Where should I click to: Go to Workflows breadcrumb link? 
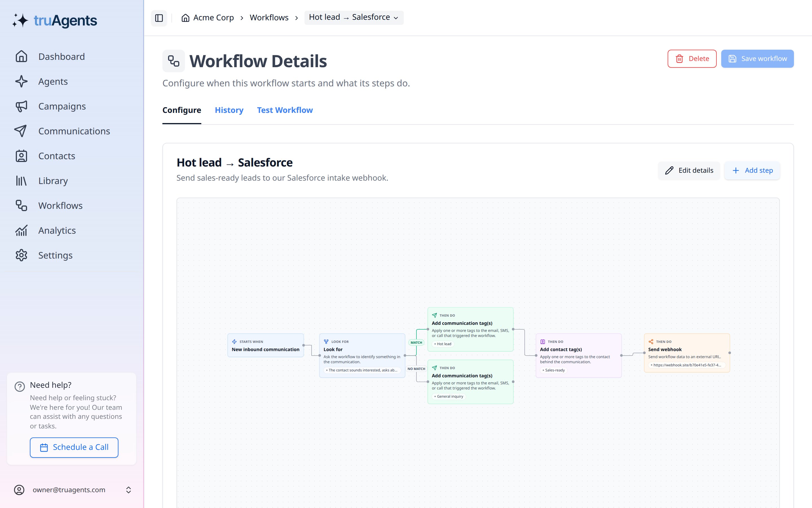(x=269, y=17)
